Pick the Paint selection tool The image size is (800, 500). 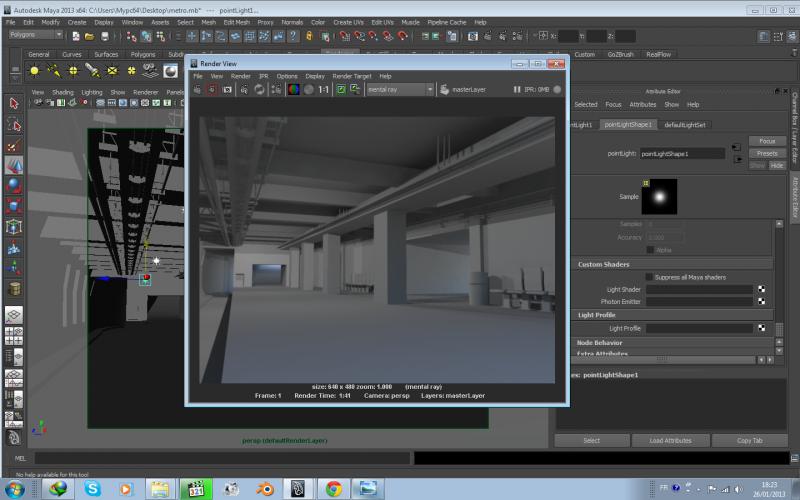[x=14, y=145]
